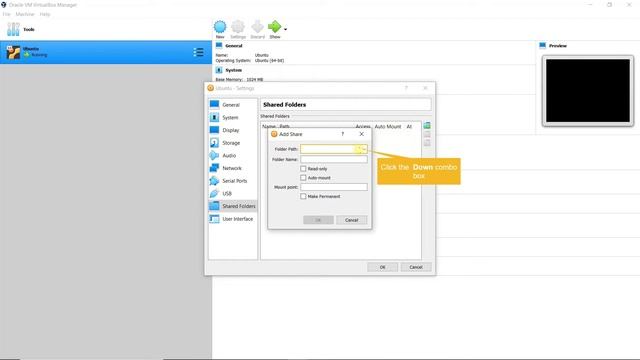This screenshot has height=360, width=640.
Task: Click the General section header icon
Action: pyautogui.click(x=219, y=46)
